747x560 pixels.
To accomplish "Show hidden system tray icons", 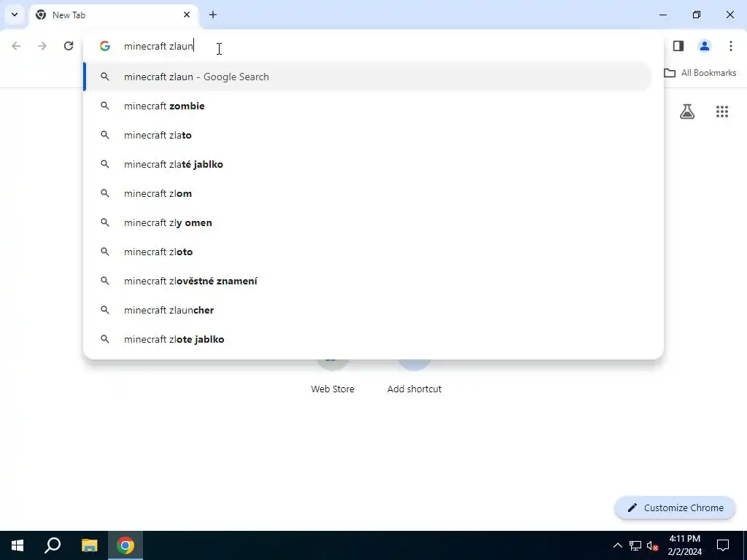I will tap(617, 545).
